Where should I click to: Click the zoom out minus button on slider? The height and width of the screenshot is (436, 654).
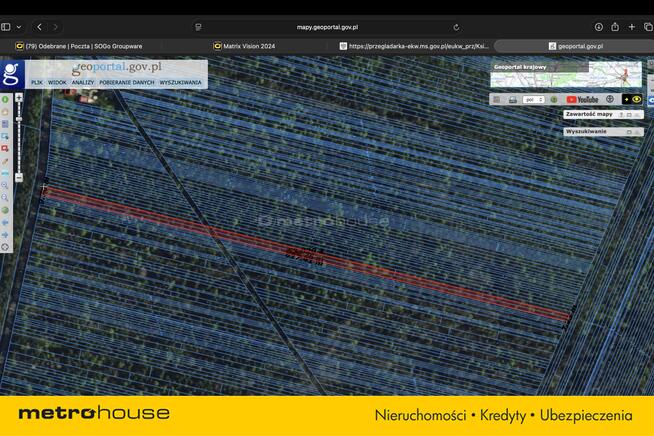pyautogui.click(x=18, y=177)
